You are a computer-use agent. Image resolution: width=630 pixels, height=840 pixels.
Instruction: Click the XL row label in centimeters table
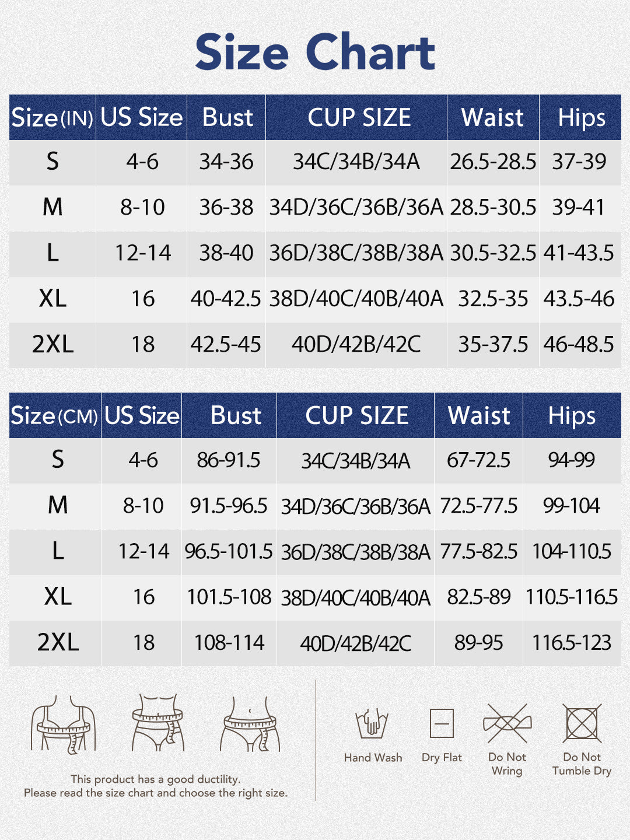(x=58, y=597)
